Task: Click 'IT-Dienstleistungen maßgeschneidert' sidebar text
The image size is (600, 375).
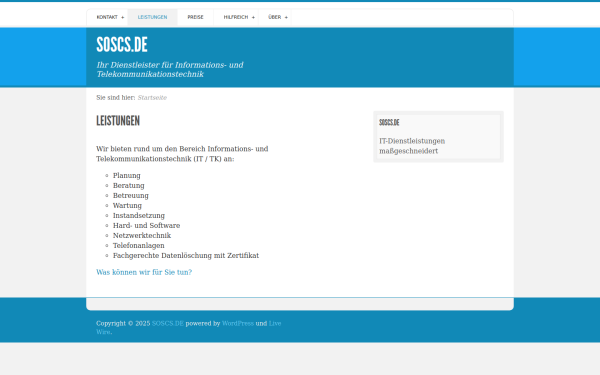Action: pos(412,146)
